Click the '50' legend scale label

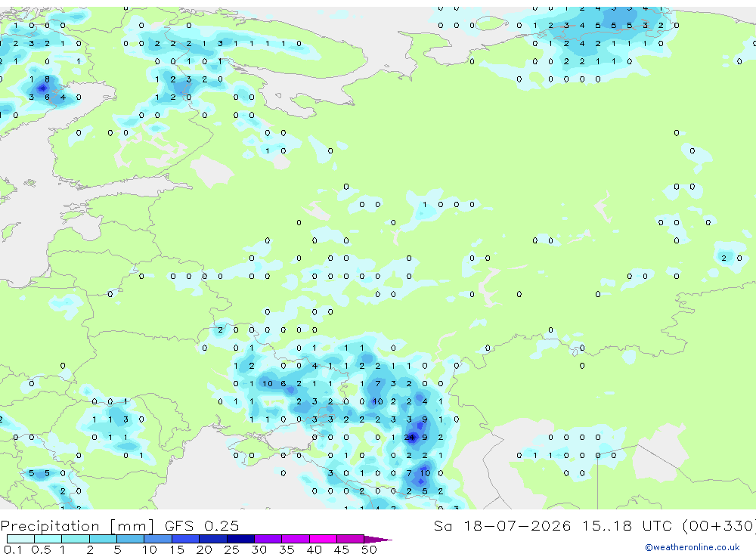(369, 549)
